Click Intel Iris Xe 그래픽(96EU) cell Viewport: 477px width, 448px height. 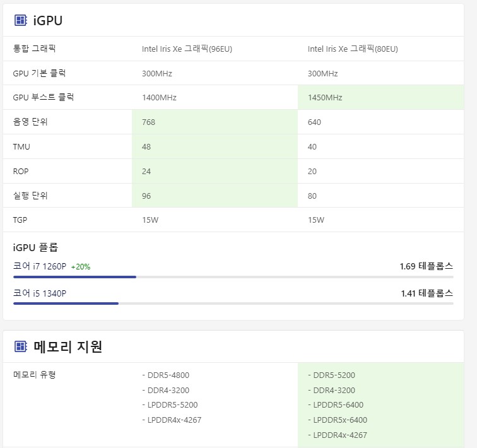tap(187, 49)
